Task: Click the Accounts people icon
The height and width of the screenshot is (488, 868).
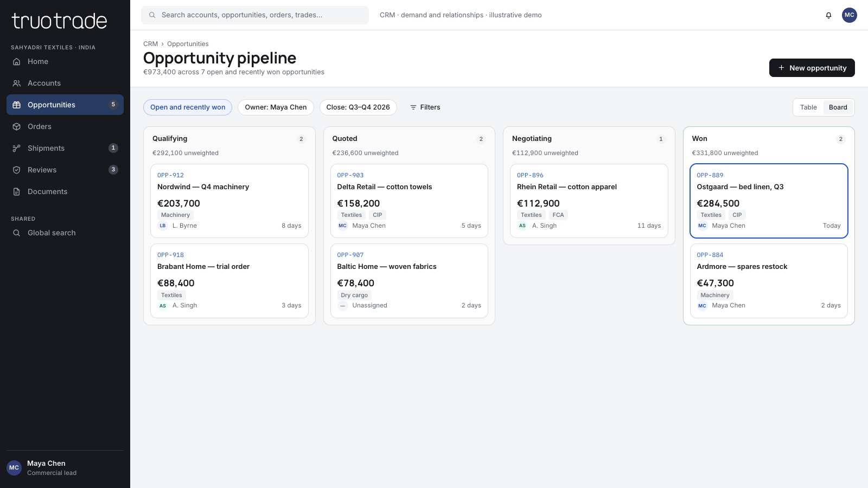Action: 17,83
